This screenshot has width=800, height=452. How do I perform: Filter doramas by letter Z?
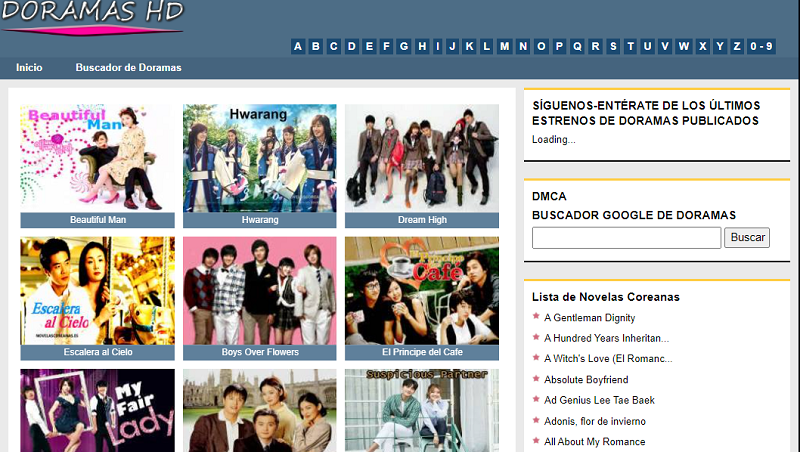(x=737, y=46)
